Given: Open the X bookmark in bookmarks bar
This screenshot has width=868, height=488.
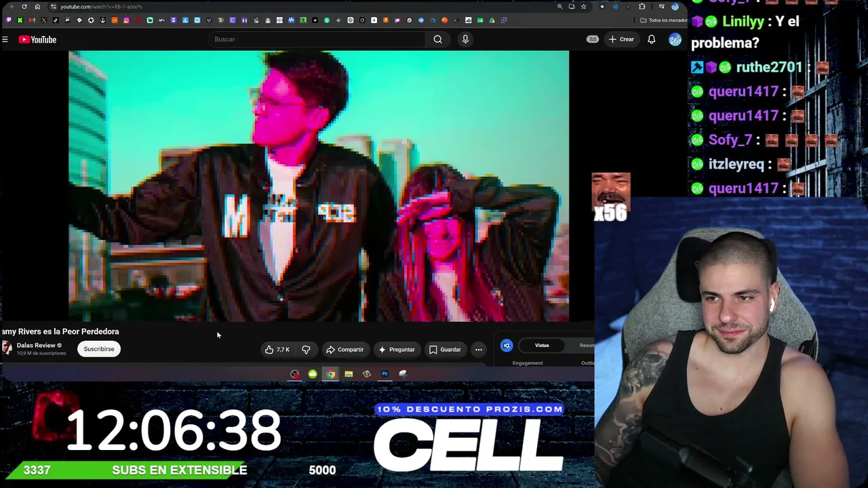Looking at the screenshot, I should pyautogui.click(x=43, y=20).
